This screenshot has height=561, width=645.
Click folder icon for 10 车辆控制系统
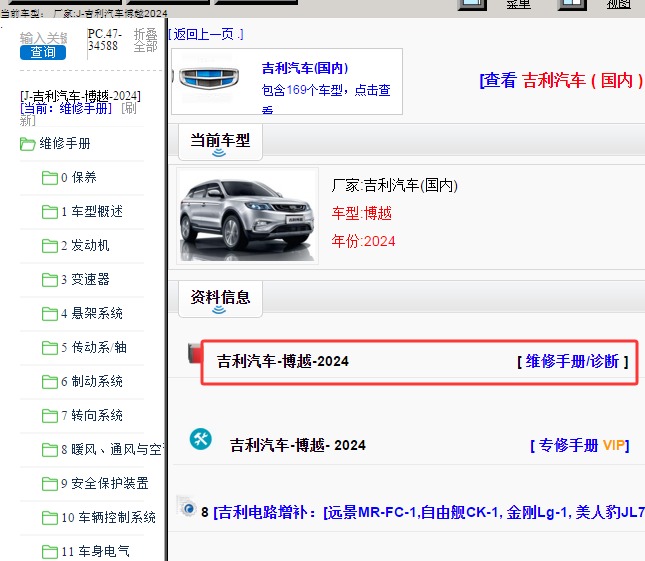click(x=49, y=518)
